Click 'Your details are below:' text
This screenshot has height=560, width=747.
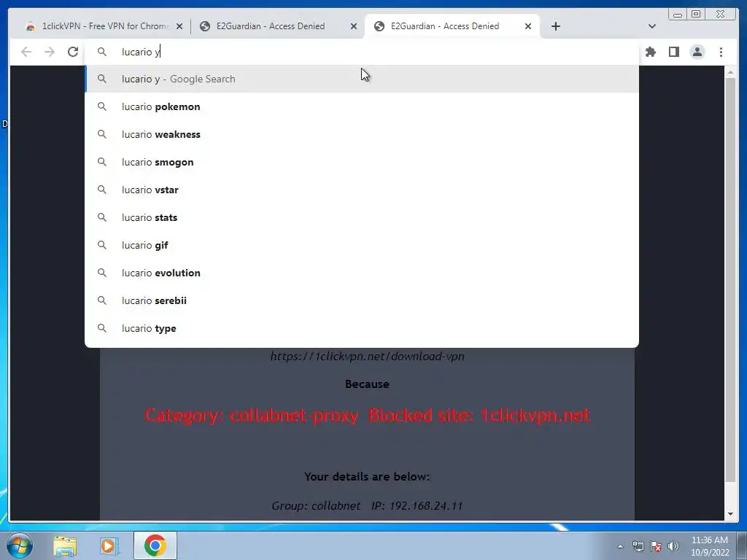click(x=367, y=477)
